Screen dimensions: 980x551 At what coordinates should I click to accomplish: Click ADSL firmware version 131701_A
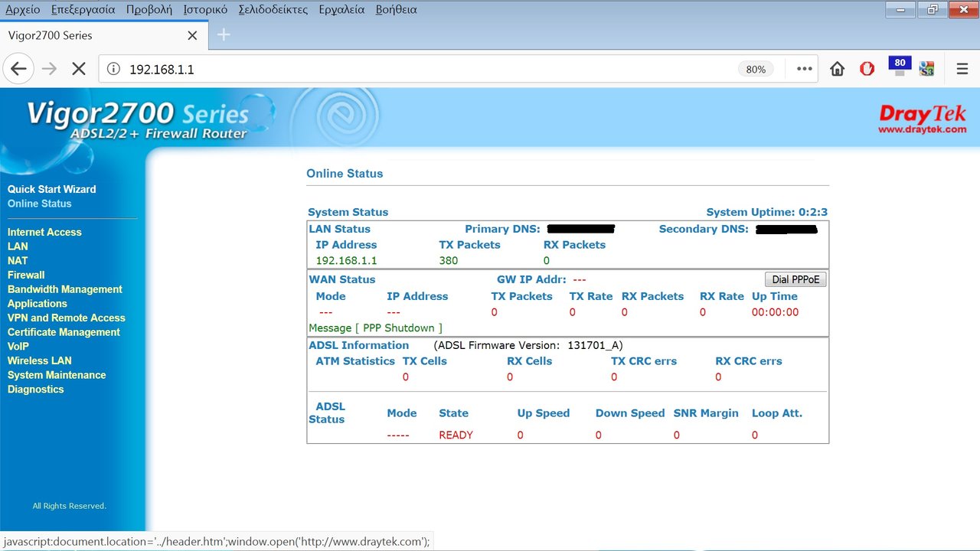click(x=595, y=345)
